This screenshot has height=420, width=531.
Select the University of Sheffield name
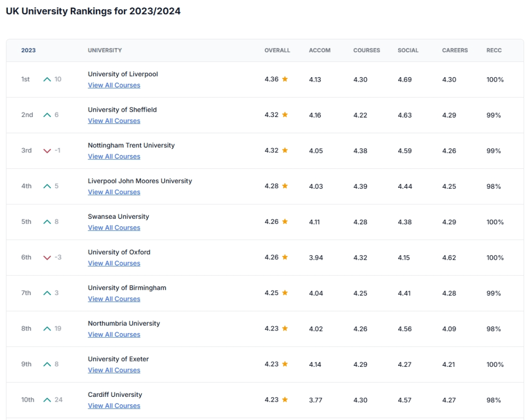click(122, 109)
